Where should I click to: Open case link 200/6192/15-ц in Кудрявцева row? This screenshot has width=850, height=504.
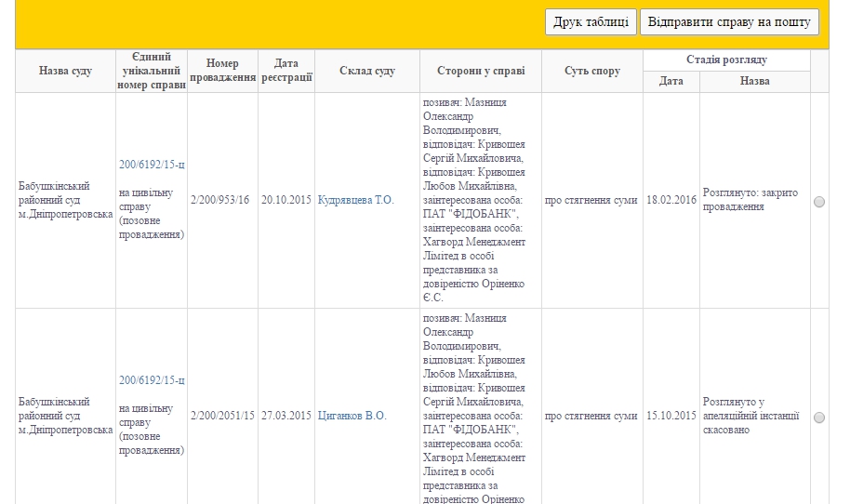click(153, 165)
